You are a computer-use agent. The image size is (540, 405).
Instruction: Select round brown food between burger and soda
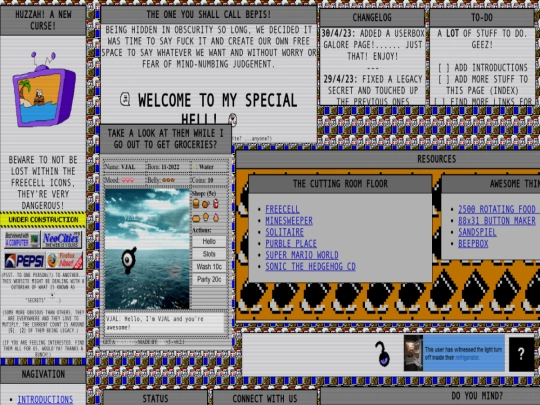[x=206, y=204]
